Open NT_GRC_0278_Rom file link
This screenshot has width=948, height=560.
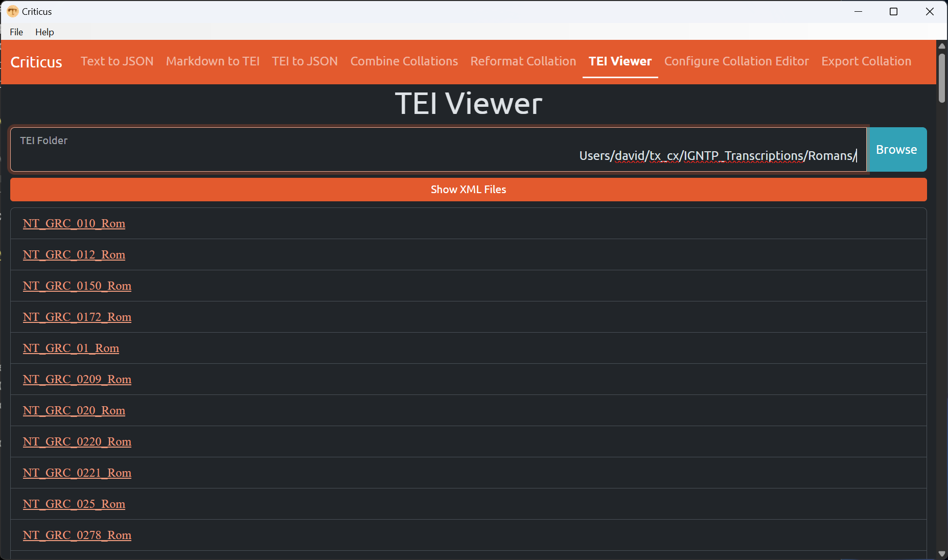click(77, 535)
